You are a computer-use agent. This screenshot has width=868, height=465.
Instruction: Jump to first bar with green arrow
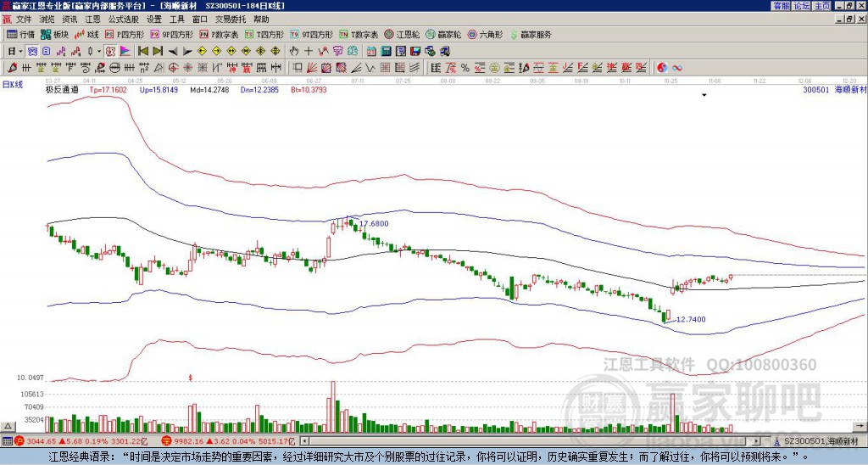click(x=143, y=51)
